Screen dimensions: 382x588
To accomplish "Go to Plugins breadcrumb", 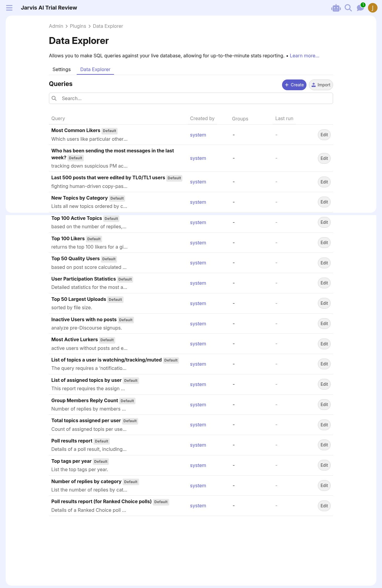I will click(x=78, y=26).
